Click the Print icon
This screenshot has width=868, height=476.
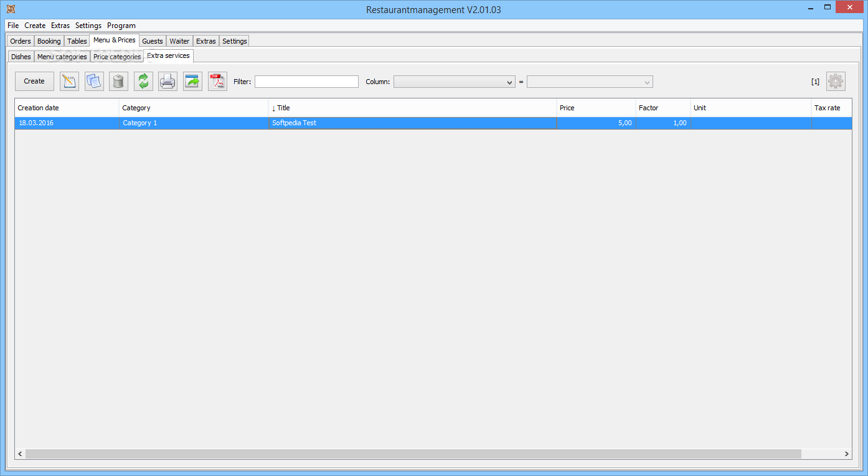tap(167, 81)
